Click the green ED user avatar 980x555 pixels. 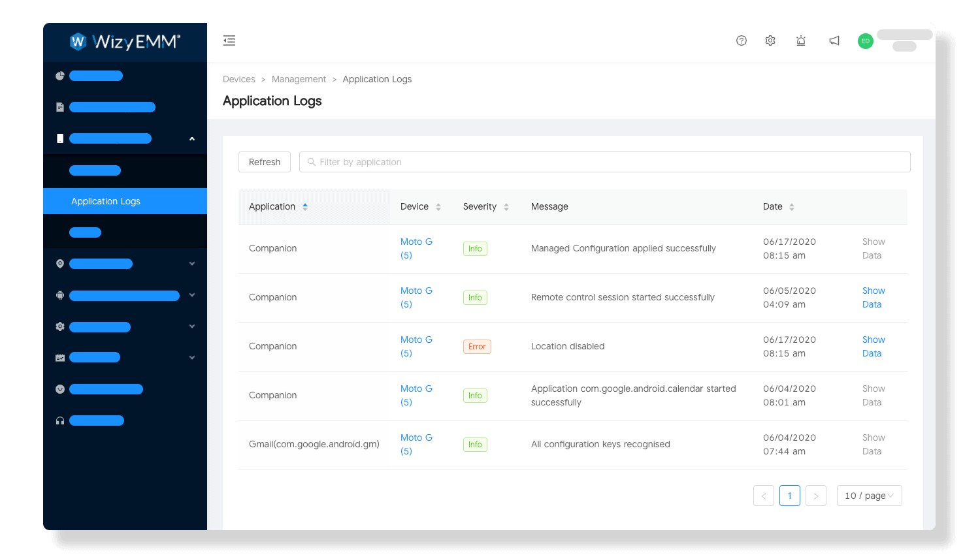[x=864, y=40]
